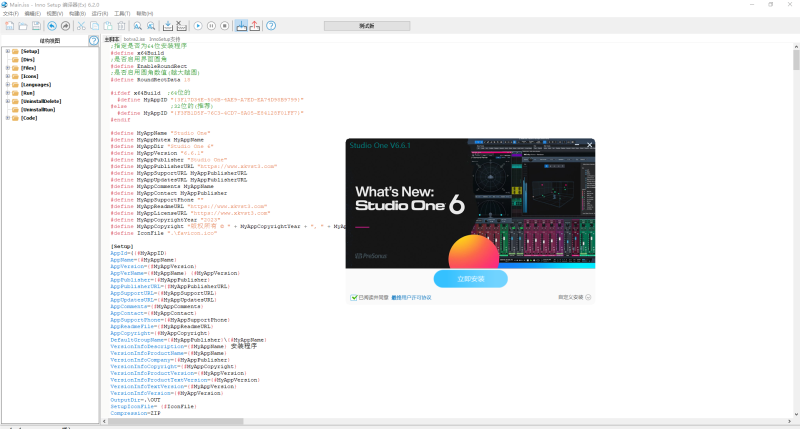The height and width of the screenshot is (429, 800).
Task: Click the '#define x64Build' code line
Action: coord(137,53)
